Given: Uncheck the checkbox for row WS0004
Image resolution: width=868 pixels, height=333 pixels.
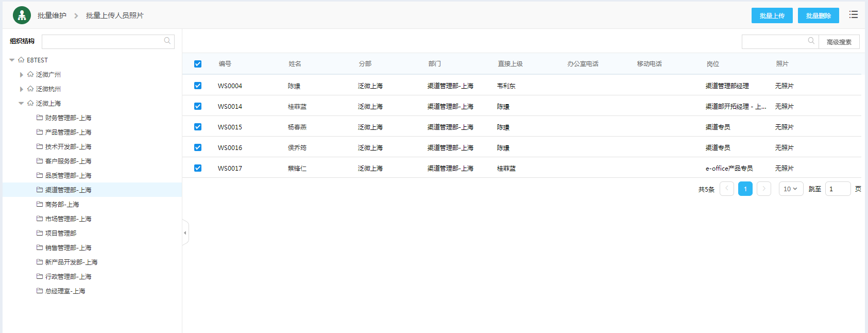Looking at the screenshot, I should point(198,86).
